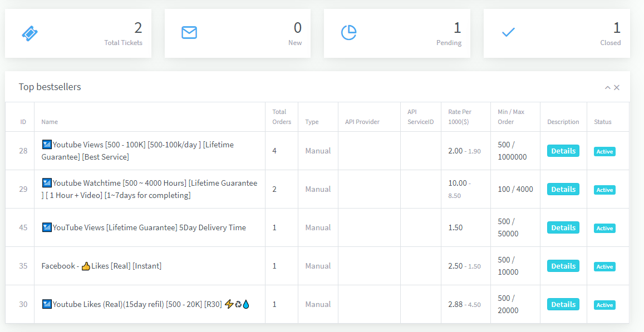Image resolution: width=644 pixels, height=332 pixels.
Task: View Details for Facebook Likes service
Action: [x=563, y=266]
